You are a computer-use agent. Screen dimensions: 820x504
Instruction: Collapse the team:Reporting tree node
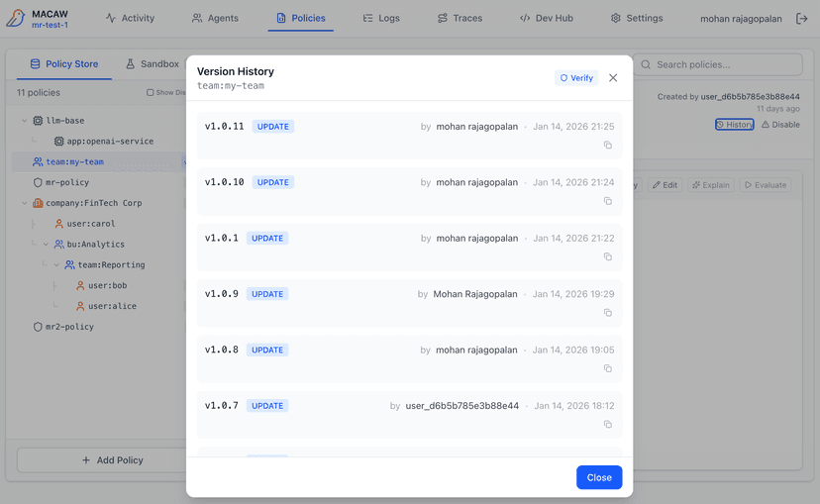tap(56, 265)
